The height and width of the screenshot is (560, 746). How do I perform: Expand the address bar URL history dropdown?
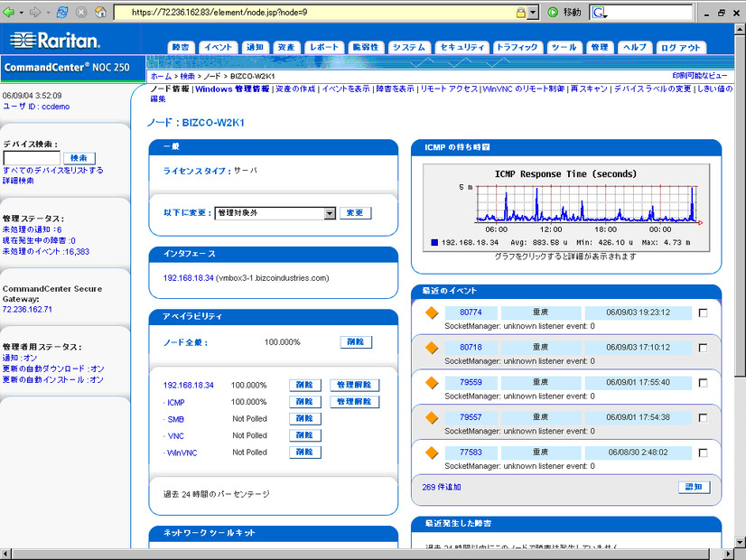point(534,13)
